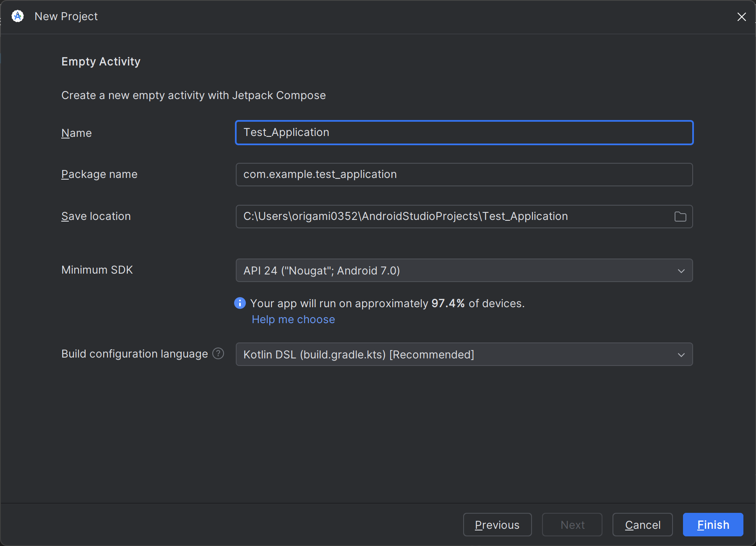Image resolution: width=756 pixels, height=546 pixels.
Task: Browse save location using the folder icon
Action: 680,217
